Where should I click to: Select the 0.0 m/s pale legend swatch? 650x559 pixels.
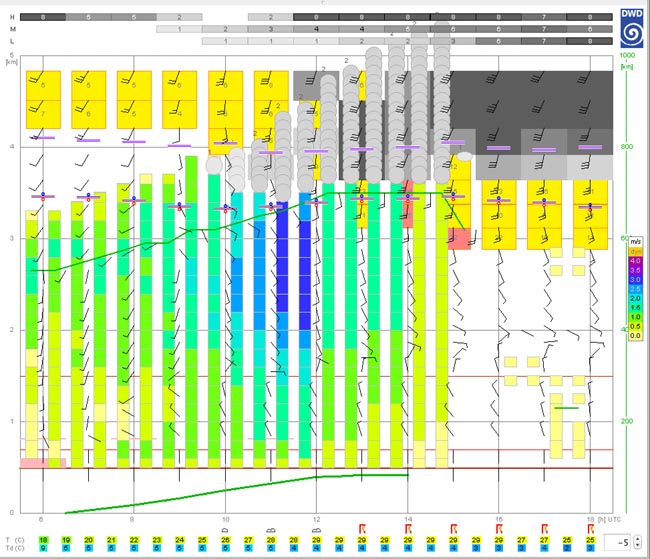(x=635, y=336)
